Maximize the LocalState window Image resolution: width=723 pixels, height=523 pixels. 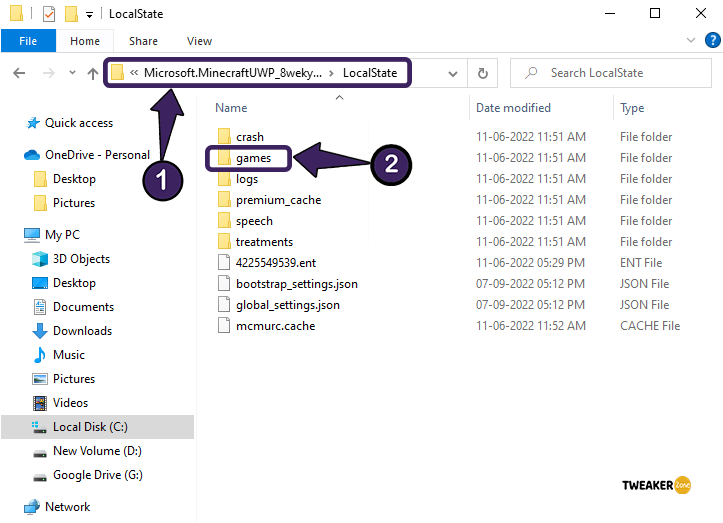coord(655,13)
